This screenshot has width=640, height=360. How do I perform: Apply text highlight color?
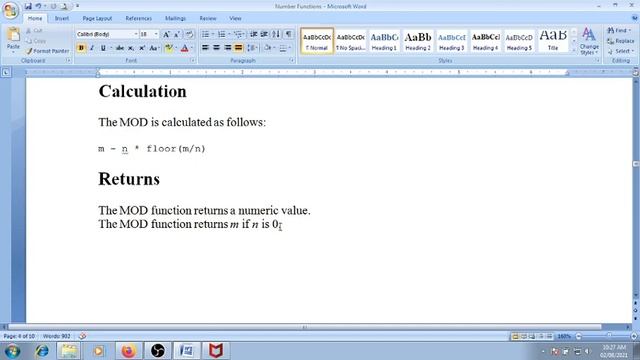[168, 48]
